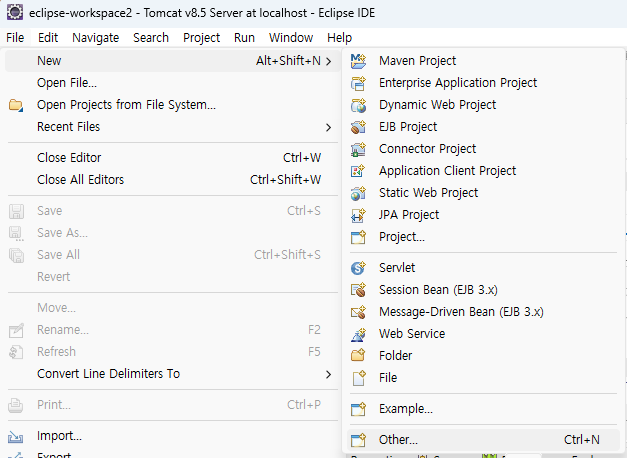The height and width of the screenshot is (458, 627).
Task: Click the greyed Save floppy icon
Action: tap(16, 211)
